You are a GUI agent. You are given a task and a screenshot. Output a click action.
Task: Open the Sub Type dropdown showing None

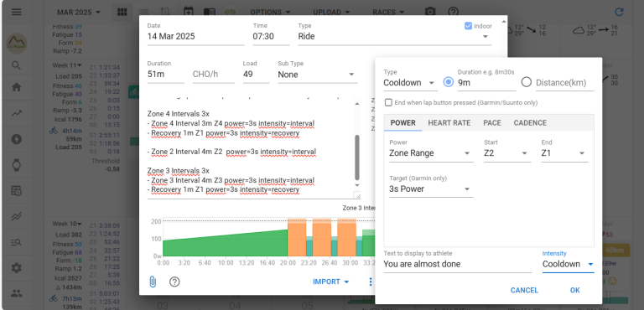318,75
